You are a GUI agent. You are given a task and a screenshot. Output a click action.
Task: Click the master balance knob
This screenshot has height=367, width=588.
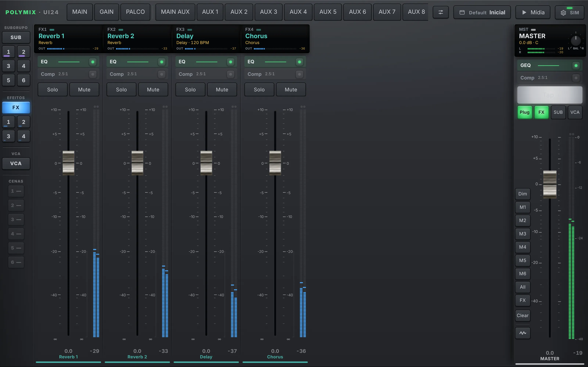tap(576, 41)
